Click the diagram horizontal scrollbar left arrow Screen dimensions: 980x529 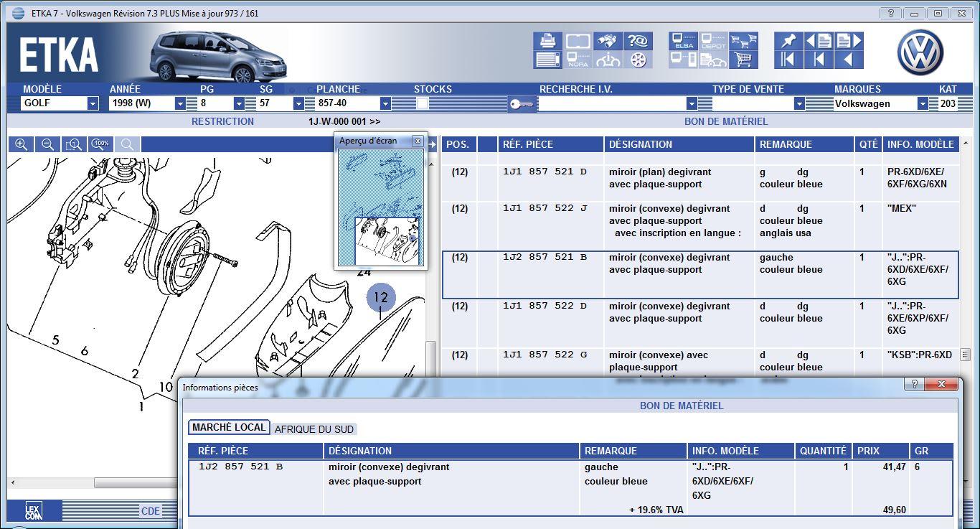click(11, 483)
